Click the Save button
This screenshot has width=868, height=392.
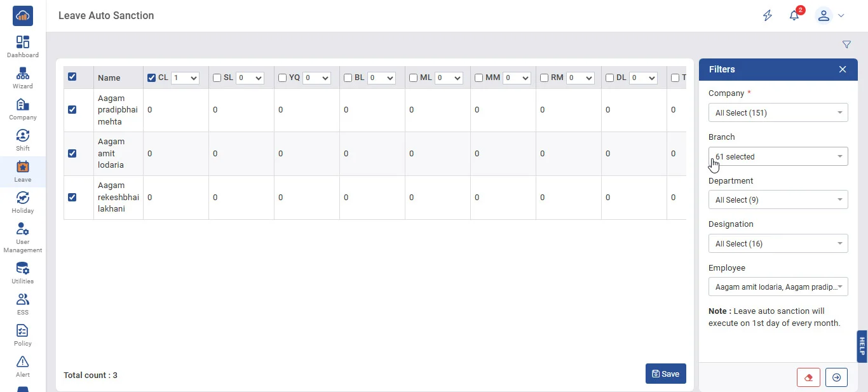665,374
